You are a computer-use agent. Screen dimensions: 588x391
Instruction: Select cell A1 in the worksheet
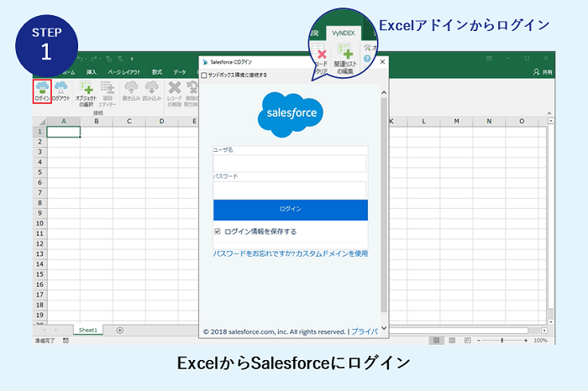(x=63, y=132)
